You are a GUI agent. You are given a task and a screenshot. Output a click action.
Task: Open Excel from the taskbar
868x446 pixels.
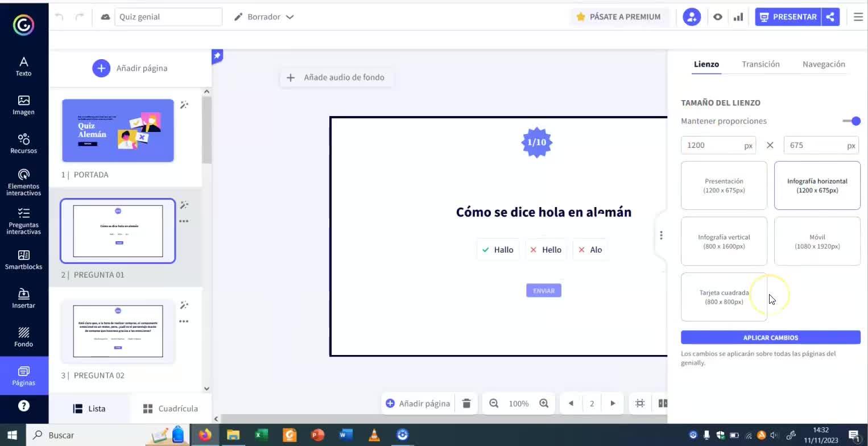pos(261,435)
